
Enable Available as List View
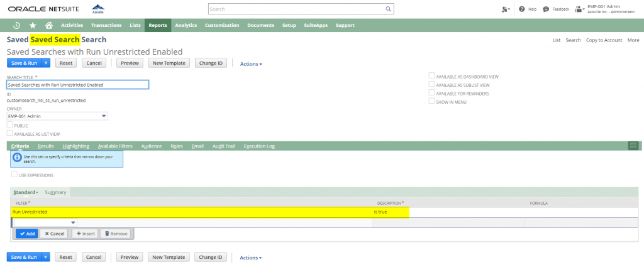coord(9,133)
